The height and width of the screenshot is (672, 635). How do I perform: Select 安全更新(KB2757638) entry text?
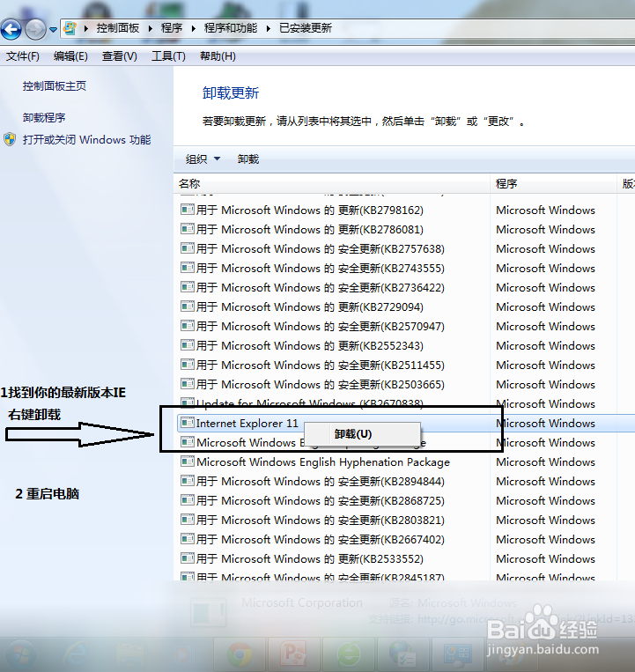click(321, 248)
